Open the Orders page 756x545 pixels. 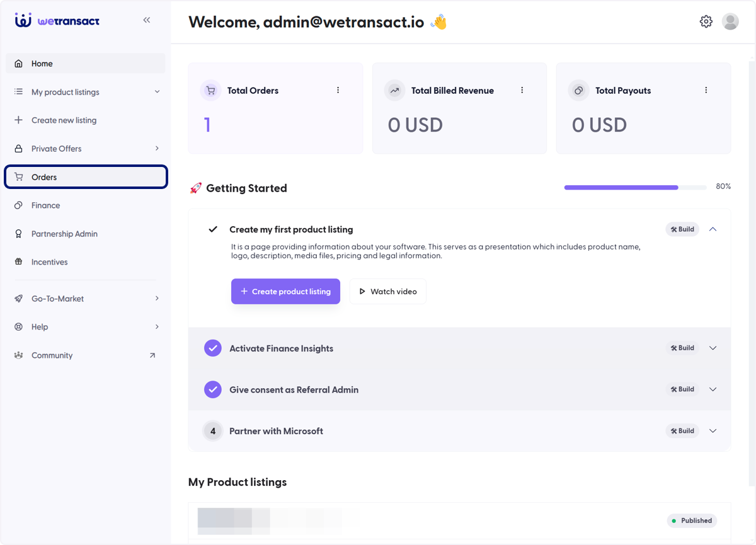pyautogui.click(x=86, y=177)
